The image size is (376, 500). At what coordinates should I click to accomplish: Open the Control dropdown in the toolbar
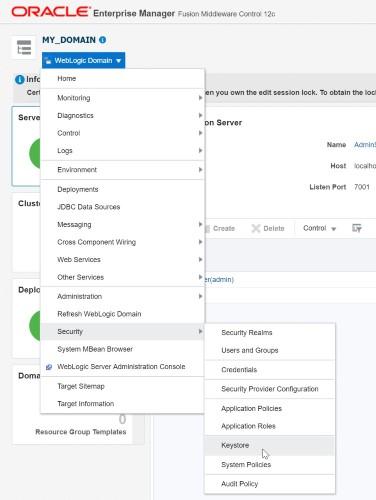tap(319, 228)
